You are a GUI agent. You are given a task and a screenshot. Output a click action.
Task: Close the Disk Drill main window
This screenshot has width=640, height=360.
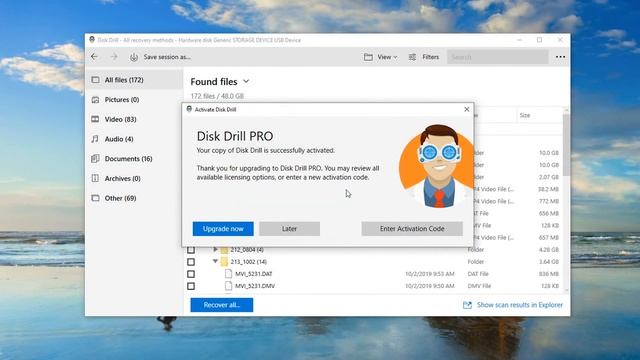coord(560,40)
